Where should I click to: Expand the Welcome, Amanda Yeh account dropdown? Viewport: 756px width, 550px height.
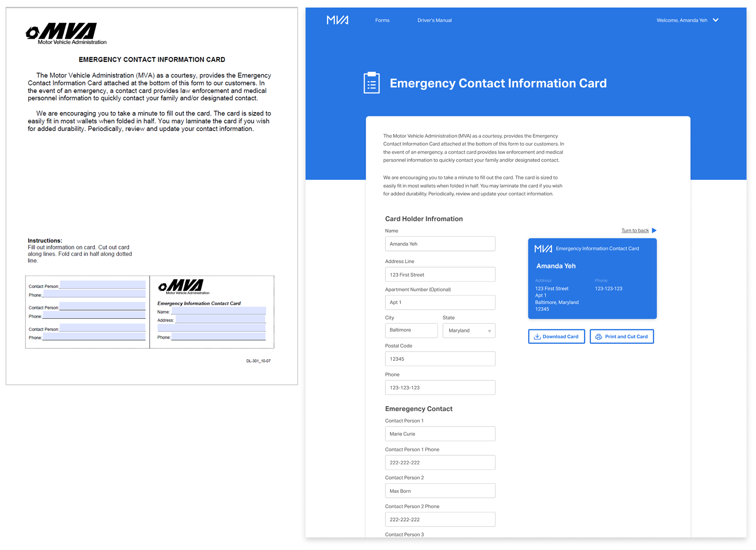pos(687,20)
